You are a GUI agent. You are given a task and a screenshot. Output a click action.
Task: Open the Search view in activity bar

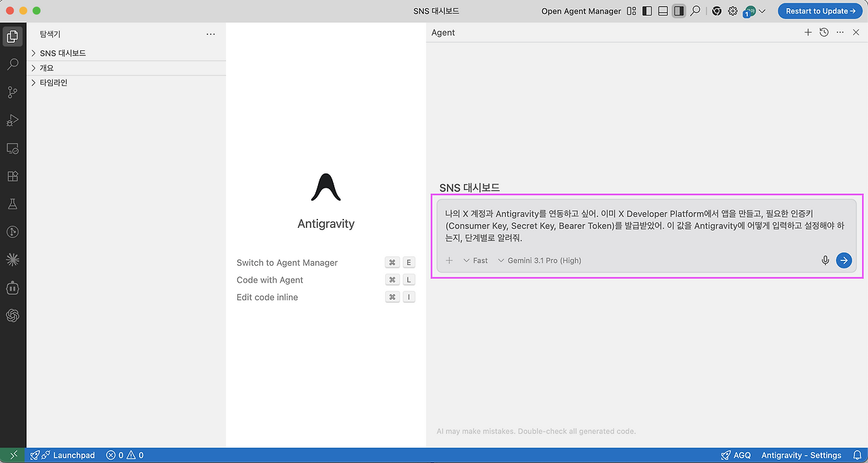click(12, 64)
